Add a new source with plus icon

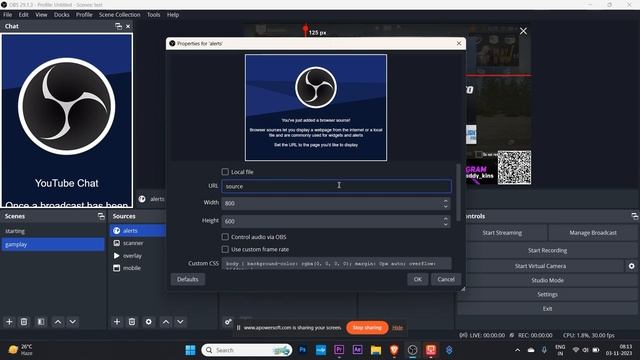coord(117,322)
